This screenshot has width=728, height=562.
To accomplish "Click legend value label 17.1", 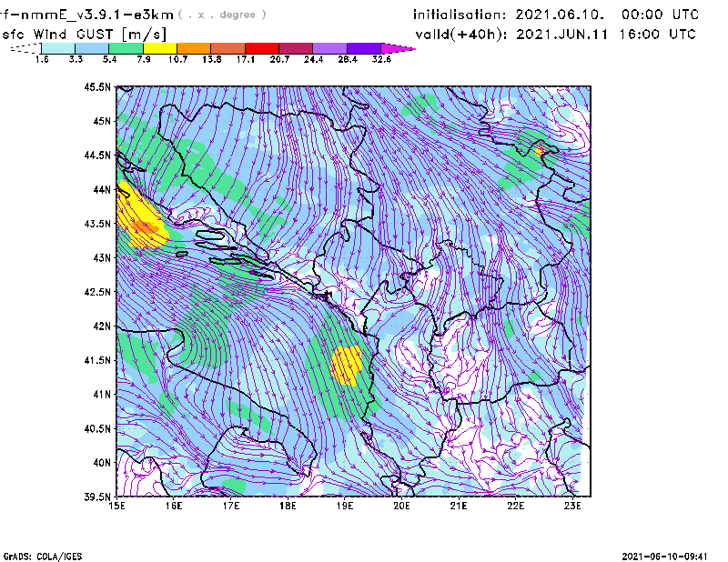I will [246, 59].
